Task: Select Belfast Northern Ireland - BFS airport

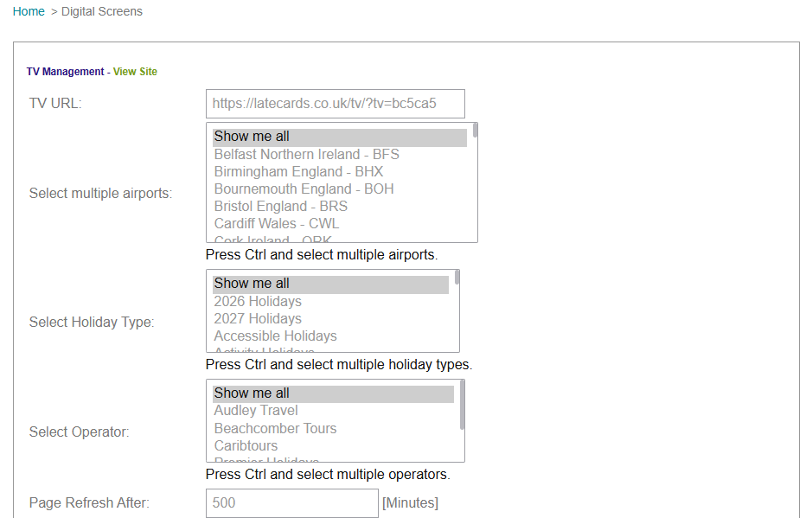Action: pyautogui.click(x=306, y=155)
